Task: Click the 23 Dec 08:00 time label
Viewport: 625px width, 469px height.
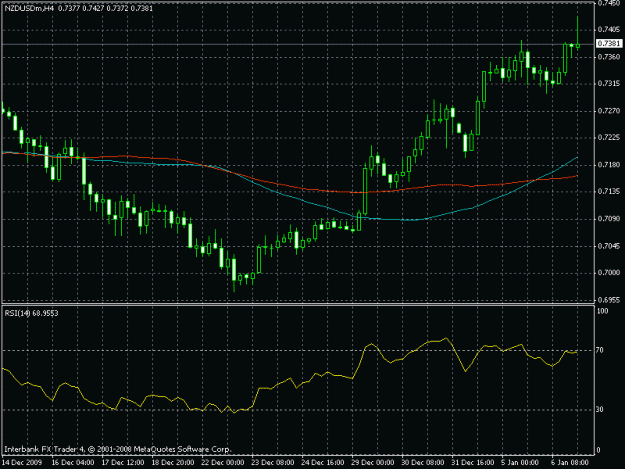Action: [x=273, y=463]
